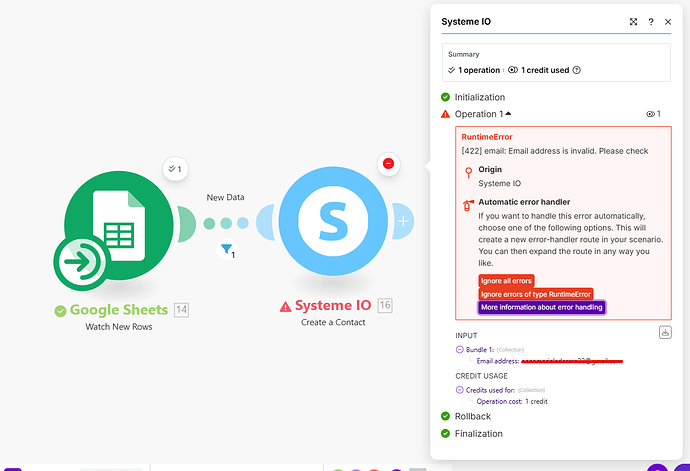Close the Systeme IO panel
The height and width of the screenshot is (471, 690).
pyautogui.click(x=668, y=22)
